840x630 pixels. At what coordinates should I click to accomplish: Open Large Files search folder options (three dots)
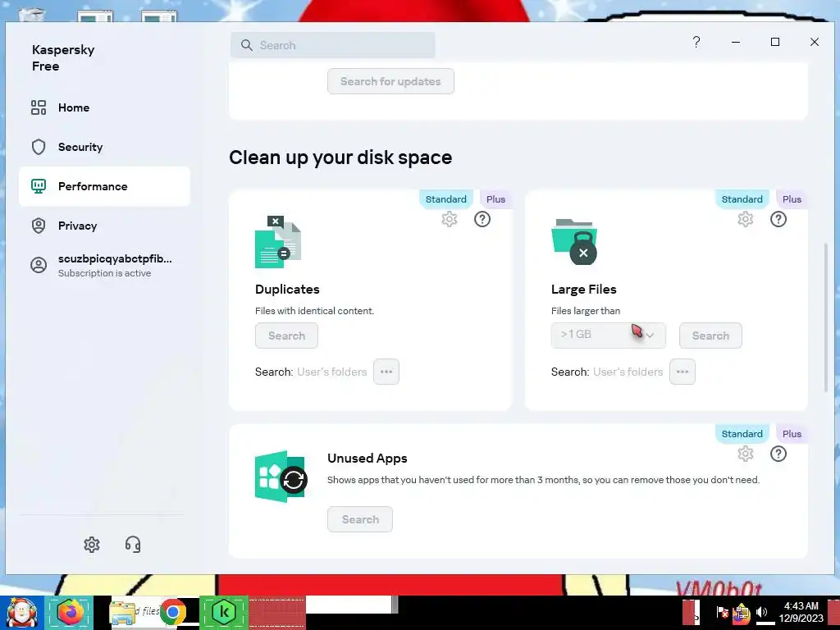(682, 372)
